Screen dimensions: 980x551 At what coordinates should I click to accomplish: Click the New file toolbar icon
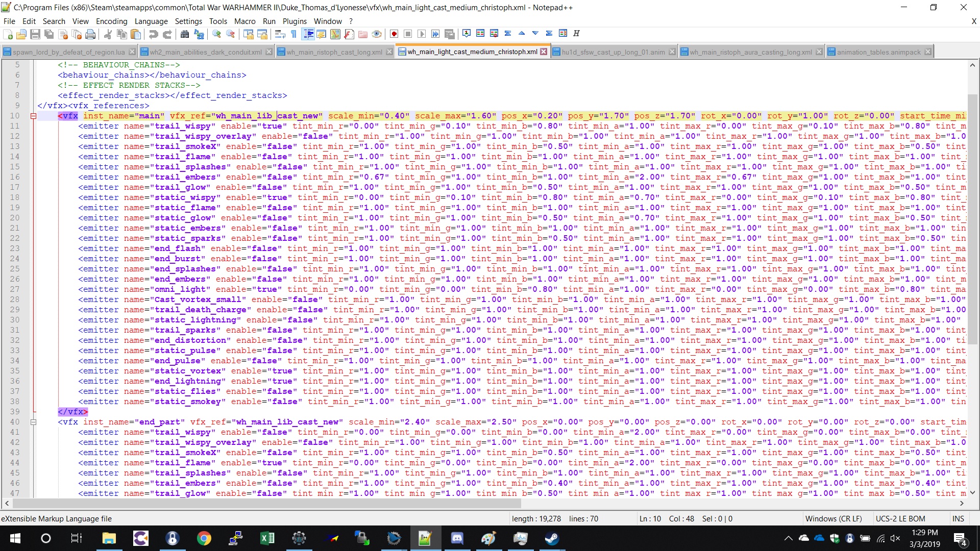coord(8,34)
